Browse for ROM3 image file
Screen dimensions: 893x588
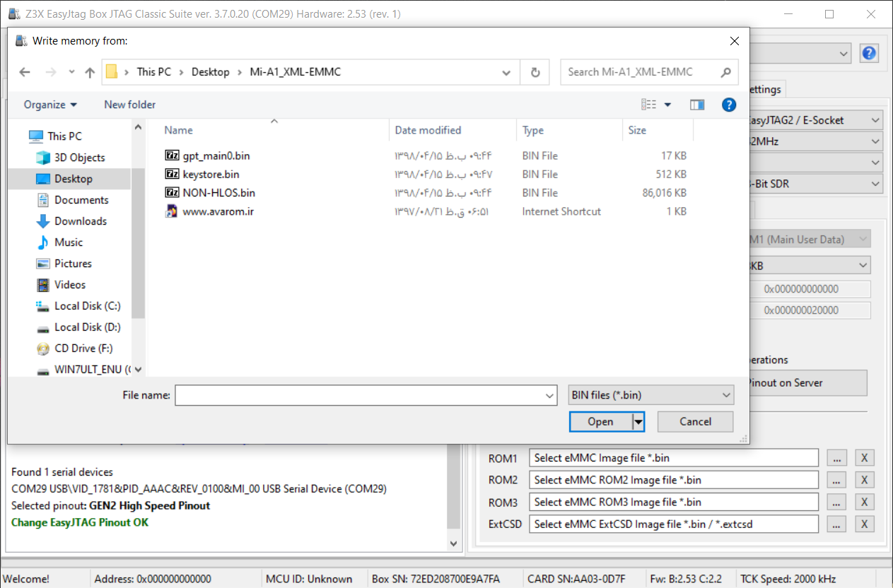(x=836, y=502)
